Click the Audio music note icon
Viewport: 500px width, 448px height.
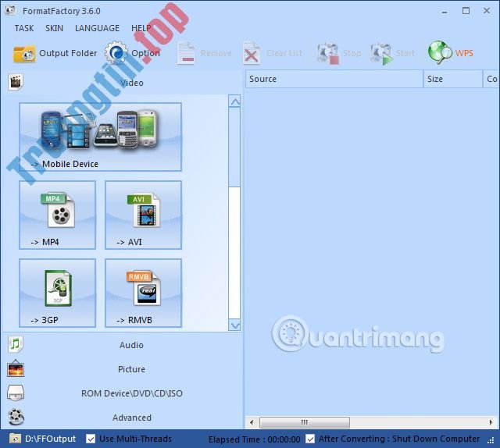[x=15, y=344]
